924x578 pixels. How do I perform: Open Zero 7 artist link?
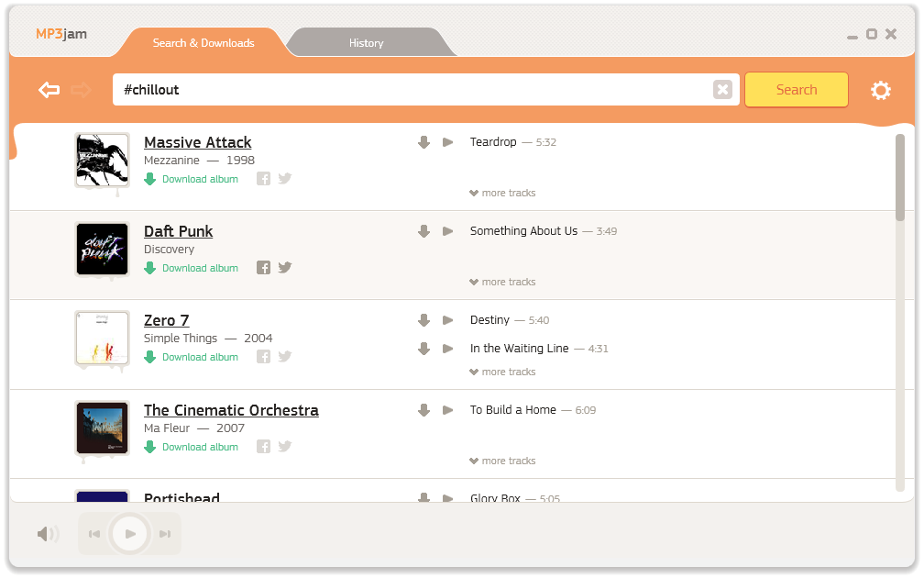(166, 320)
